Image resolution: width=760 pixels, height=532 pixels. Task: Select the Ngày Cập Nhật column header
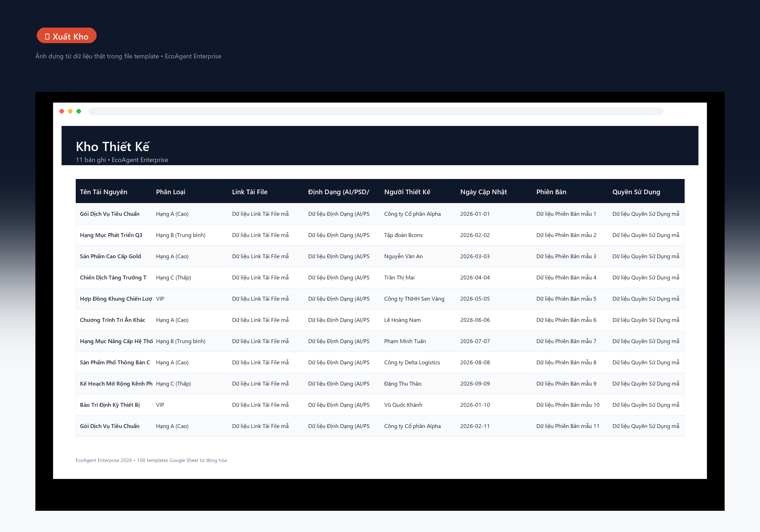click(484, 192)
